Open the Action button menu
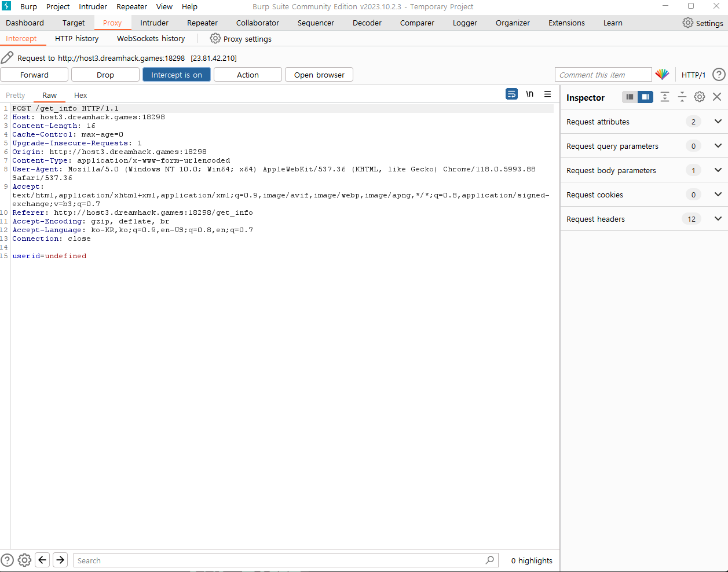This screenshot has width=728, height=572. click(248, 75)
